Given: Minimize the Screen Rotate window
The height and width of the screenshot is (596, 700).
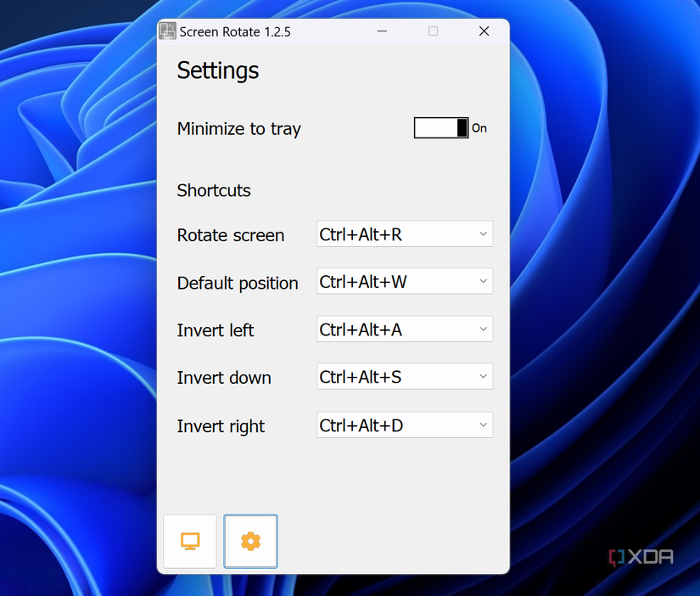Looking at the screenshot, I should 382,31.
